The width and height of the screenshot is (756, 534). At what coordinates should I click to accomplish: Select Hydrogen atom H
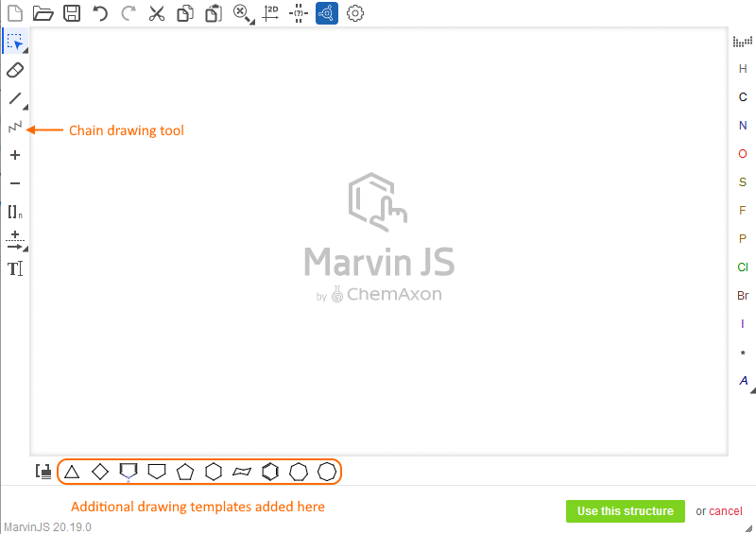pos(743,69)
